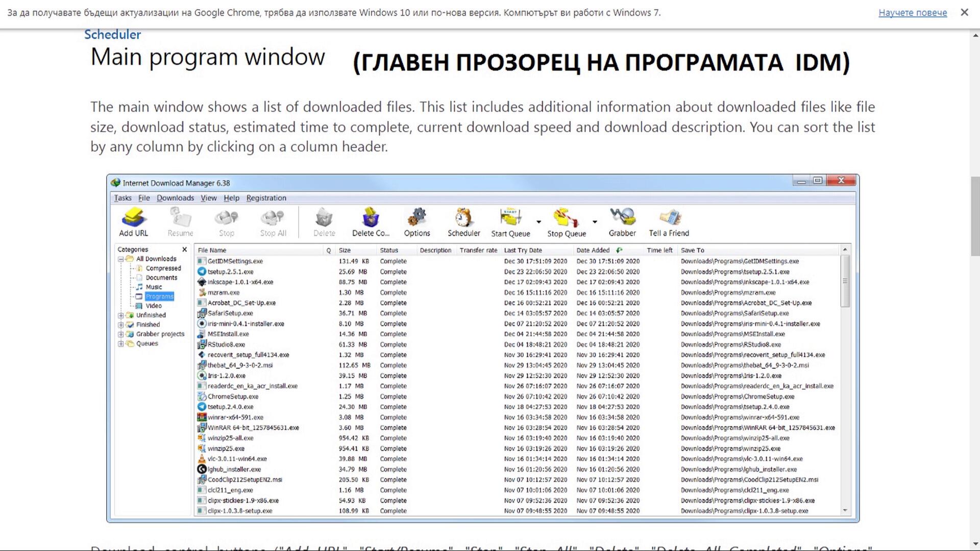This screenshot has width=980, height=551.
Task: Open the Grabber tool icon
Action: coord(622,217)
